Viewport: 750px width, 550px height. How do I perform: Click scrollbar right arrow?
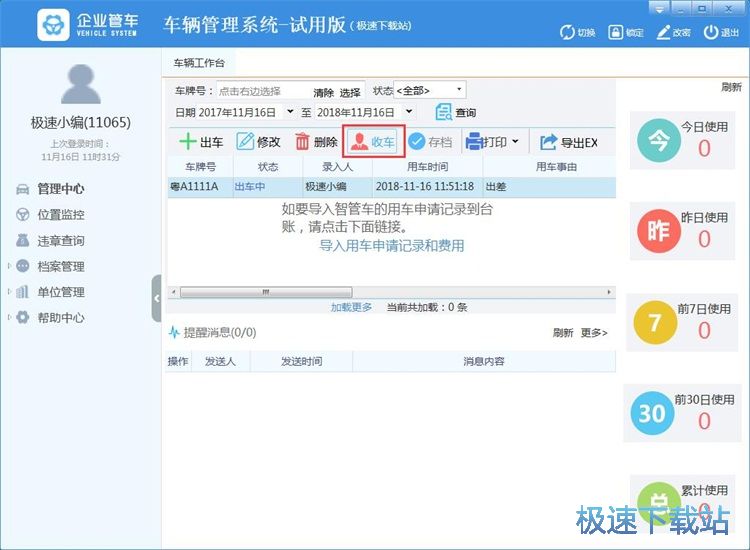pos(609,292)
